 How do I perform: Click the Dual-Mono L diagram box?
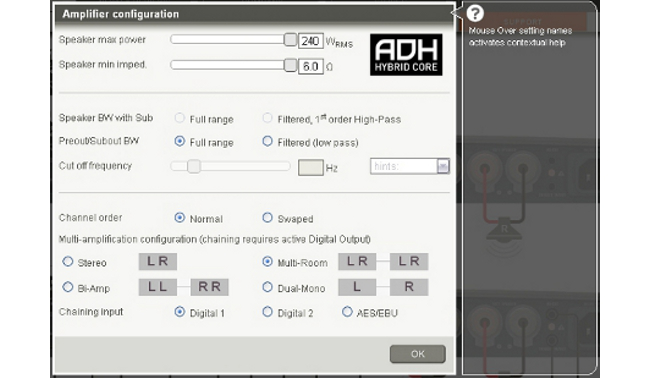point(357,287)
